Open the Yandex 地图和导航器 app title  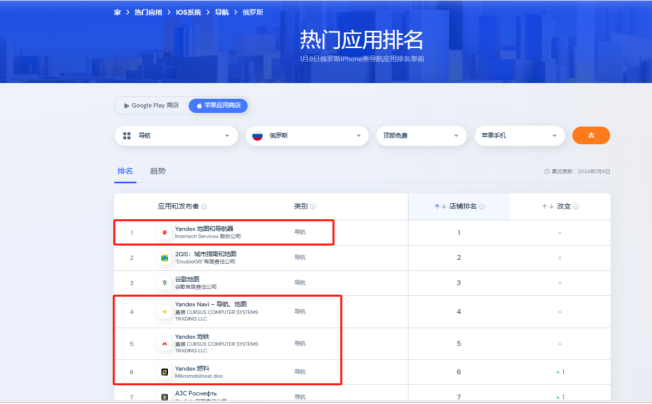pyautogui.click(x=204, y=229)
